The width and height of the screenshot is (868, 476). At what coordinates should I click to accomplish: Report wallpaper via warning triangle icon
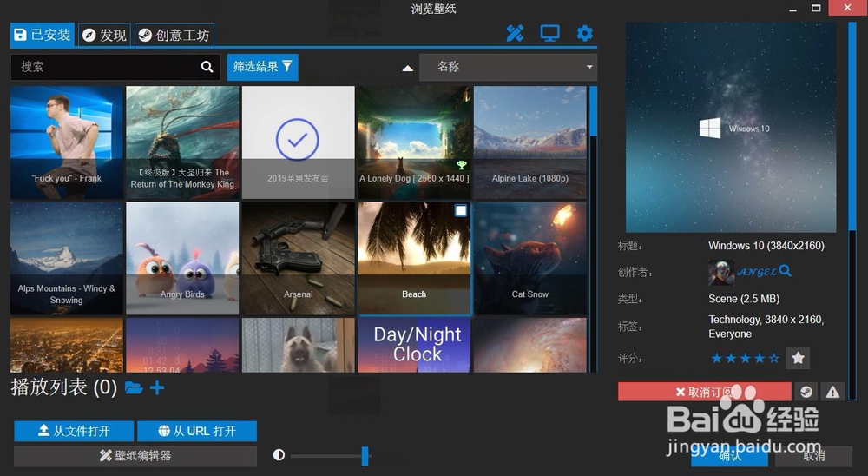[832, 392]
